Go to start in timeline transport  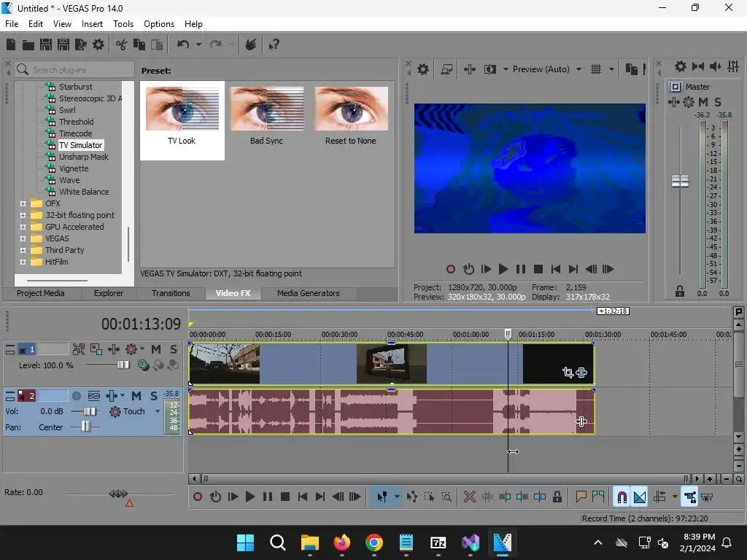point(303,497)
